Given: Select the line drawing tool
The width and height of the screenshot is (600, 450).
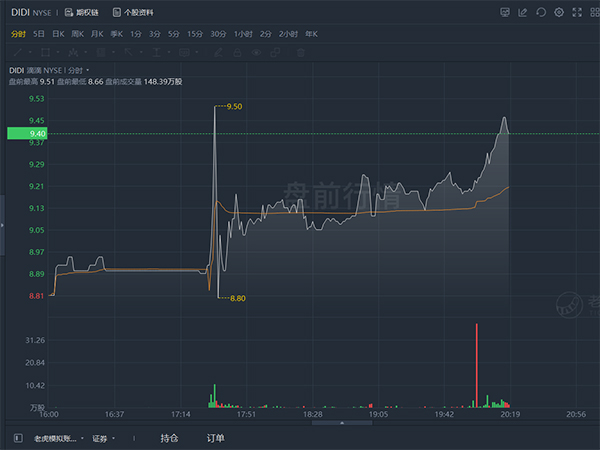Looking at the screenshot, I should pyautogui.click(x=18, y=52).
